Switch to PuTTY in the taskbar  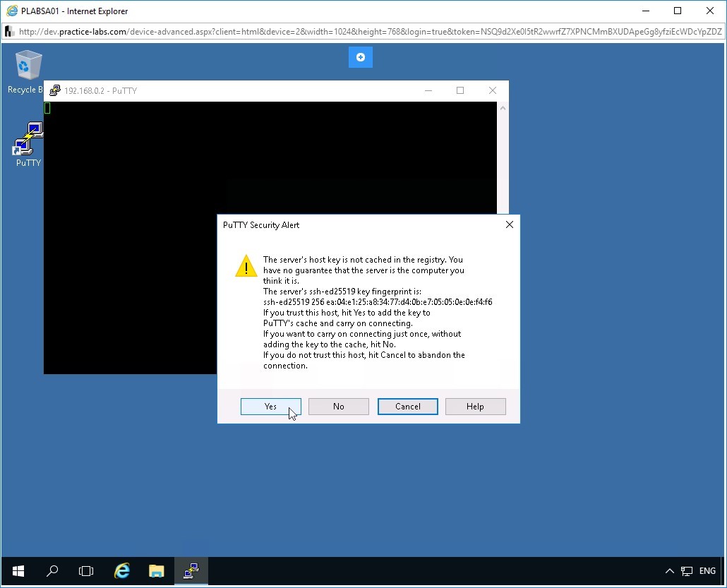tap(191, 571)
